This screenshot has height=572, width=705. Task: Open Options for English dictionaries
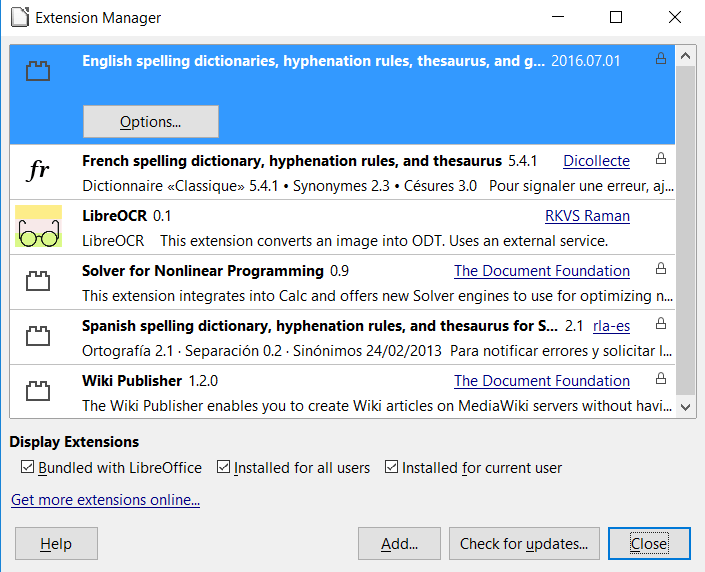(x=151, y=121)
